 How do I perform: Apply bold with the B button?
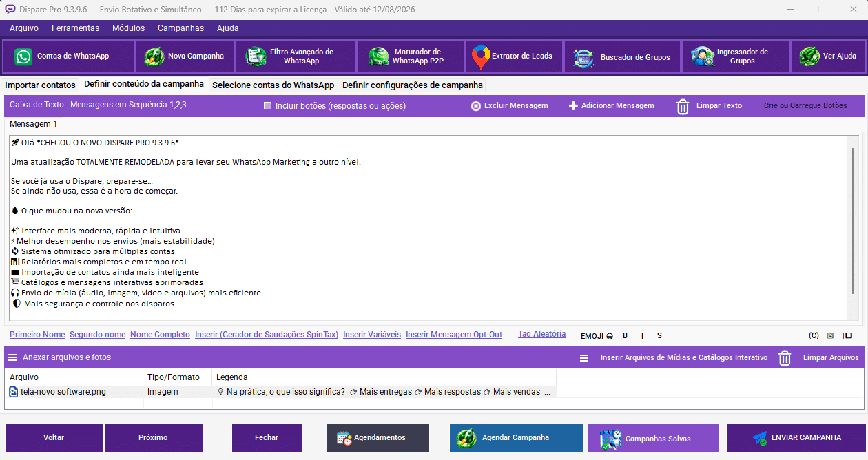626,336
